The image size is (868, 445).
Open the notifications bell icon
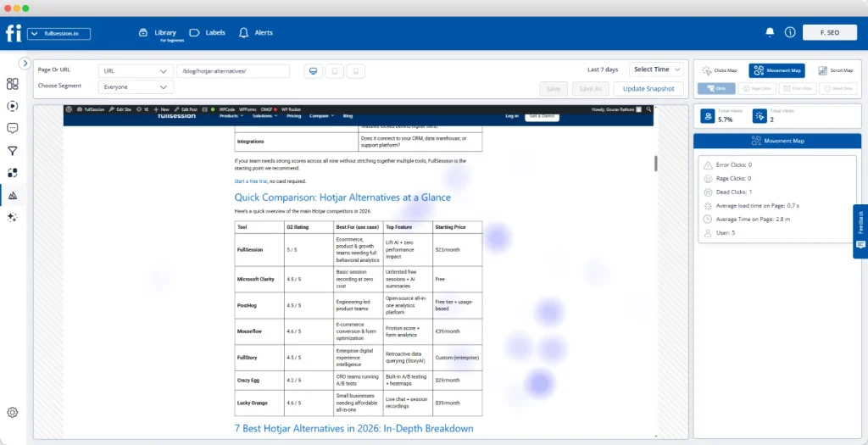tap(770, 33)
